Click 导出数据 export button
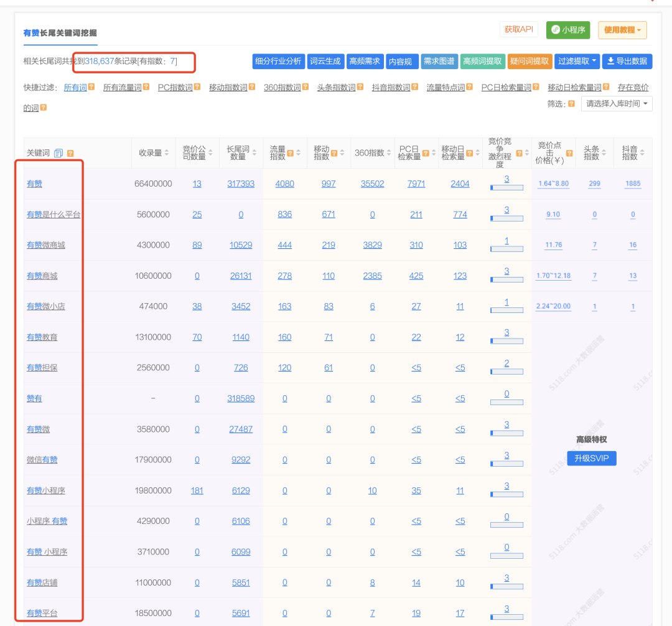Image resolution: width=672 pixels, height=626 pixels. (627, 61)
